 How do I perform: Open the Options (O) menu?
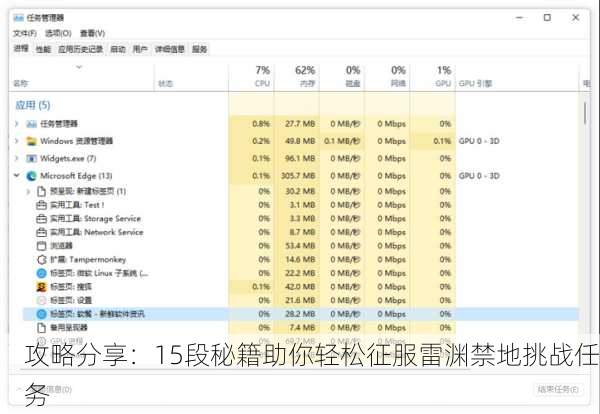(58, 34)
